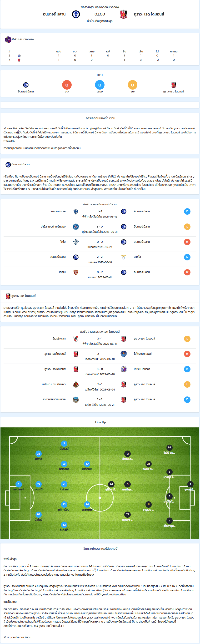Open the FIFA Club World Cup league logo
Screen dimensions: 200x644
coord(8,40)
